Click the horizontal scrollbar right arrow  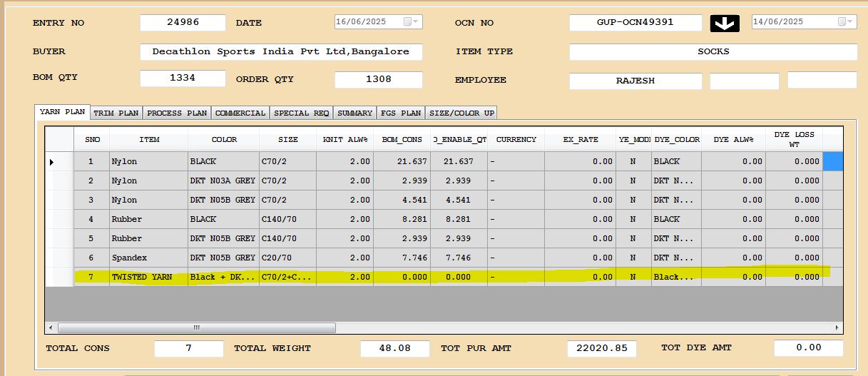click(838, 328)
